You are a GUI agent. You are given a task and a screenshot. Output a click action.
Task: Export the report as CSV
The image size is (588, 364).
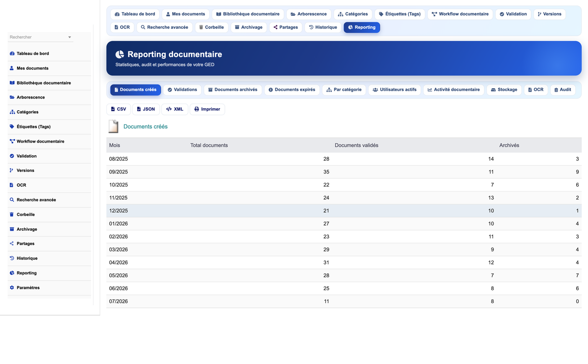pyautogui.click(x=118, y=109)
